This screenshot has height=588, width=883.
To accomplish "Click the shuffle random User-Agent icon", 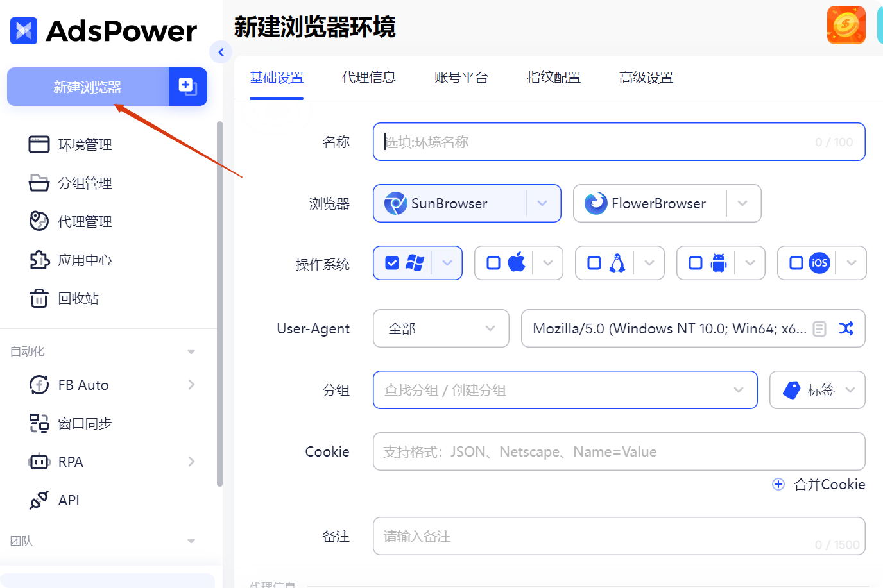I will pos(846,328).
